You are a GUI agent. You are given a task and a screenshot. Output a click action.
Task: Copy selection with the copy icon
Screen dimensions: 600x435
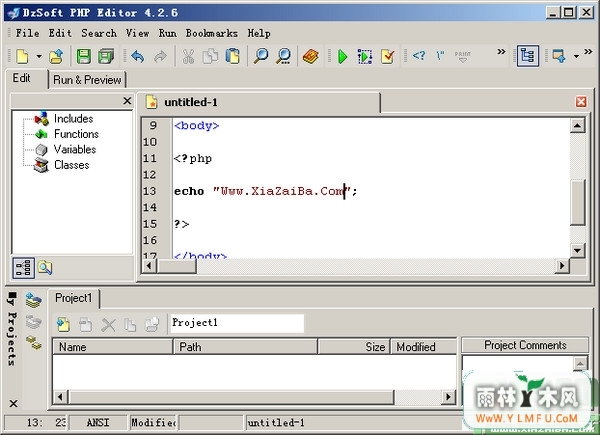tap(210, 56)
